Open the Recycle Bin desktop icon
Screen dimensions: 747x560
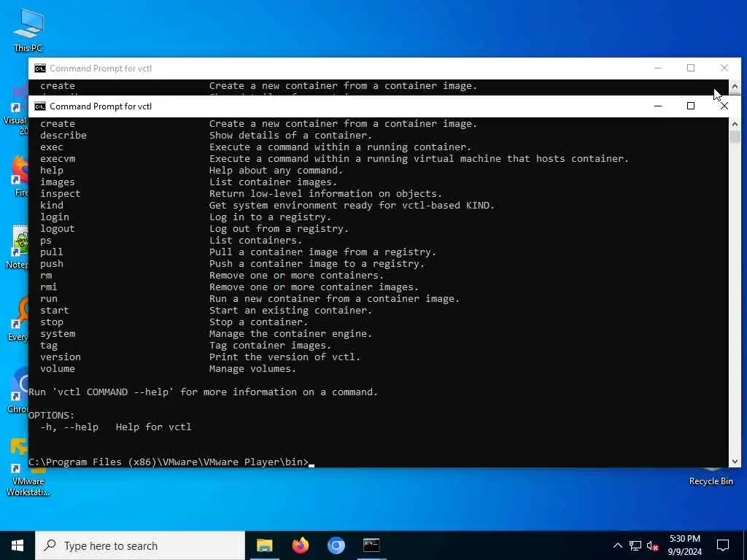(x=711, y=476)
